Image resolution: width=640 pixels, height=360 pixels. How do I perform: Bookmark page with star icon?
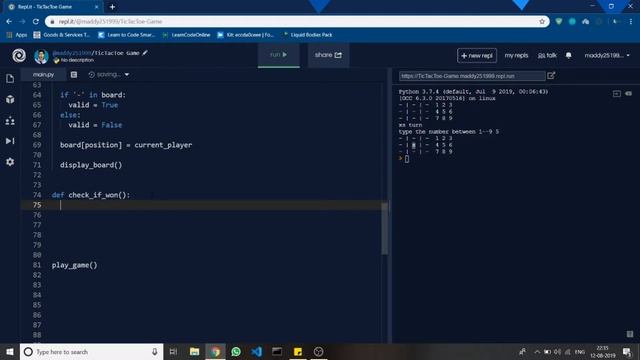point(542,22)
